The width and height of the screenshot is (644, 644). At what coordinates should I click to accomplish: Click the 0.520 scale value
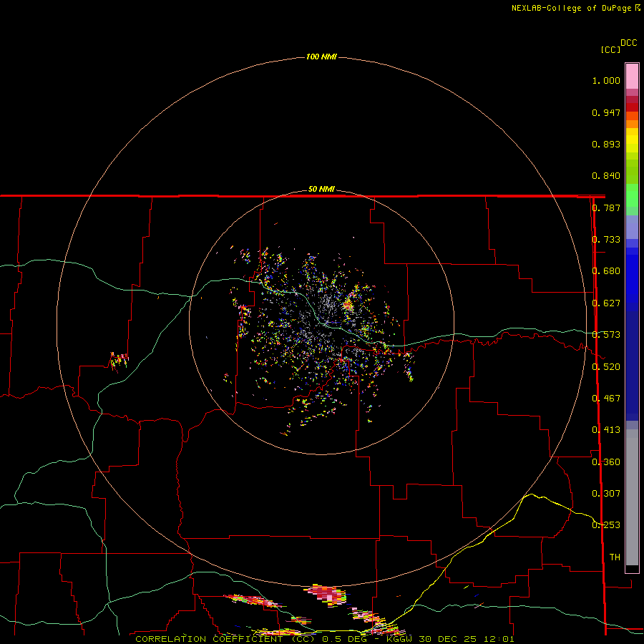pos(606,367)
